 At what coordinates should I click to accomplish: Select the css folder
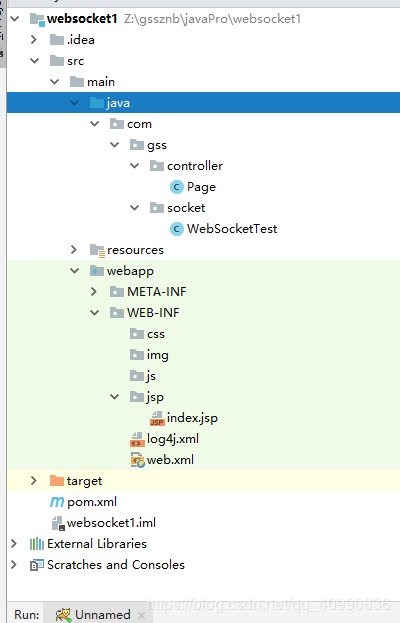pos(147,334)
